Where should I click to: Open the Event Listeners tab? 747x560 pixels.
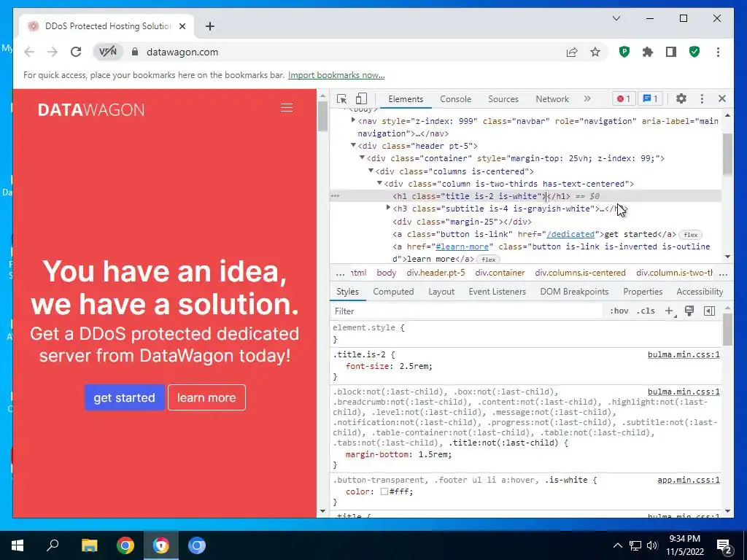tap(497, 292)
